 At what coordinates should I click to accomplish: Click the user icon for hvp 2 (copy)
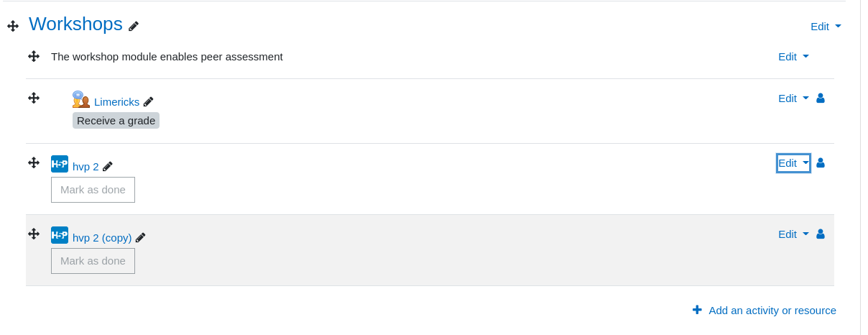821,234
